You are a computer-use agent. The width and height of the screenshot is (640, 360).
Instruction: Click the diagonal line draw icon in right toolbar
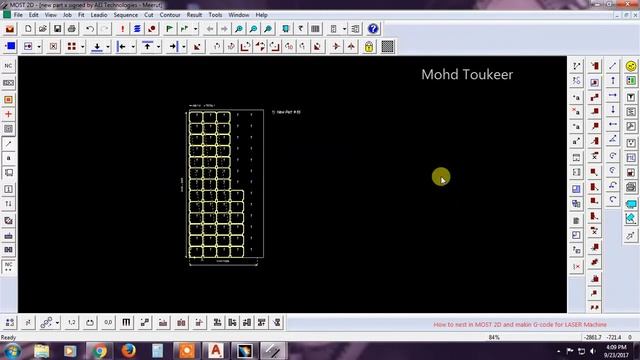tap(613, 65)
